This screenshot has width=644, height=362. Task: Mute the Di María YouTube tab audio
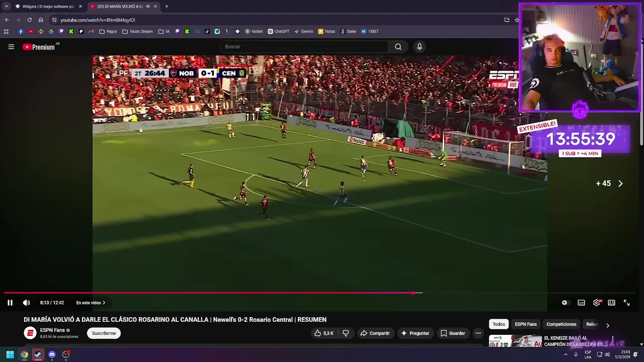pos(147,7)
